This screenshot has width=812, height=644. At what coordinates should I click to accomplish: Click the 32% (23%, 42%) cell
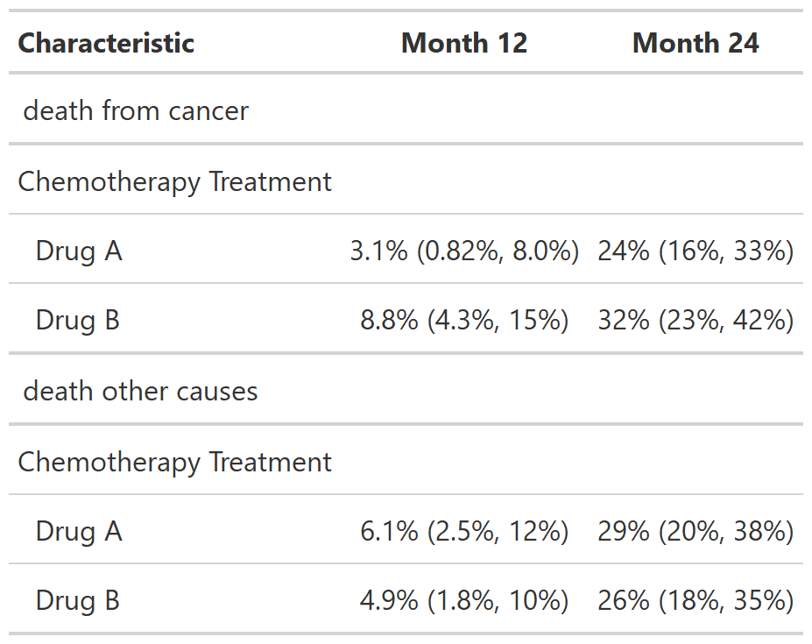point(695,321)
